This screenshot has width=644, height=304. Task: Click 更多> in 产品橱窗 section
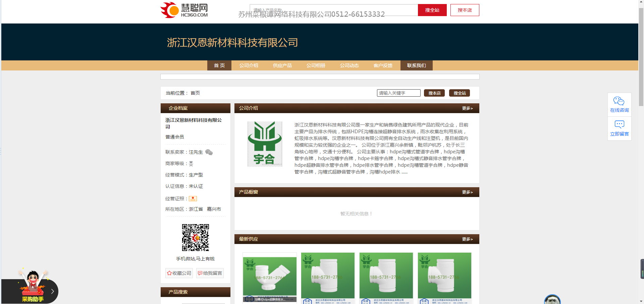coord(467,192)
